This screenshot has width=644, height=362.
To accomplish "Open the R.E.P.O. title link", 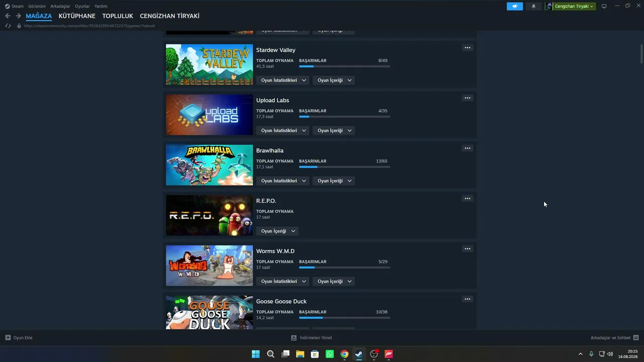I will point(266,201).
